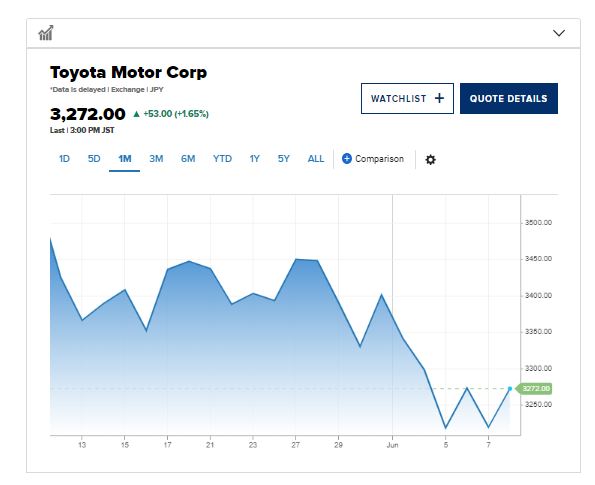Click the plus sign in Watchlist button
Screen dimensions: 595x485
coord(439,98)
